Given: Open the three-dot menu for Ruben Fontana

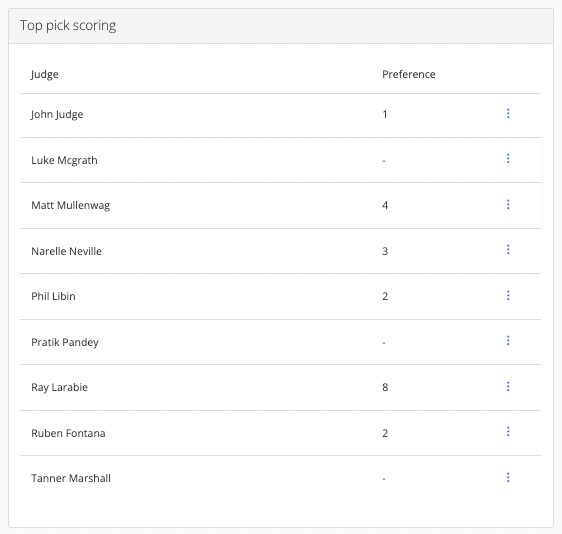Looking at the screenshot, I should [x=508, y=432].
